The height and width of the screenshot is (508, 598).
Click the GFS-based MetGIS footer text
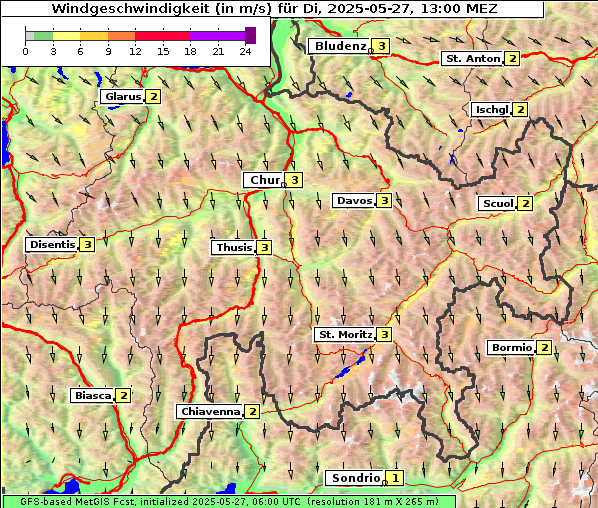click(229, 502)
